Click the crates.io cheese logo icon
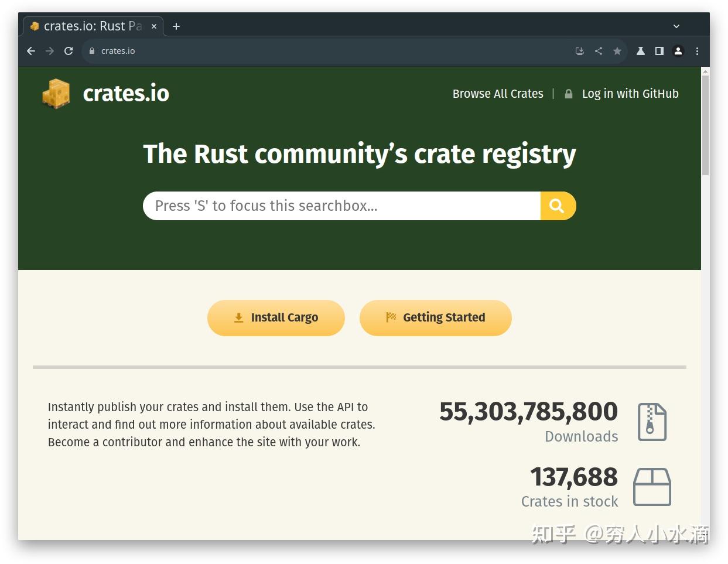The height and width of the screenshot is (564, 728). coord(56,94)
